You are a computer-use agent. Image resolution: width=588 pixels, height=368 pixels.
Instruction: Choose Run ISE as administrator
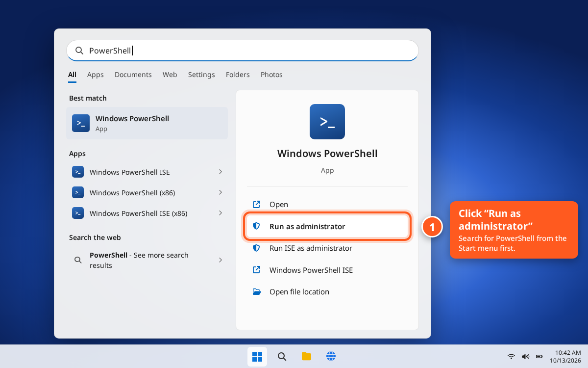point(327,248)
